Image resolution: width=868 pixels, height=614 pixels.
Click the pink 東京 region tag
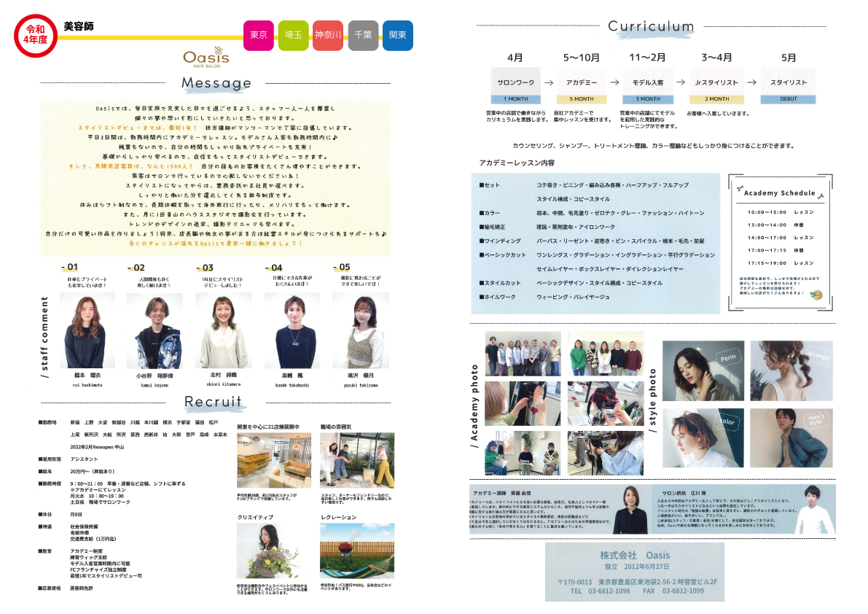pyautogui.click(x=259, y=36)
